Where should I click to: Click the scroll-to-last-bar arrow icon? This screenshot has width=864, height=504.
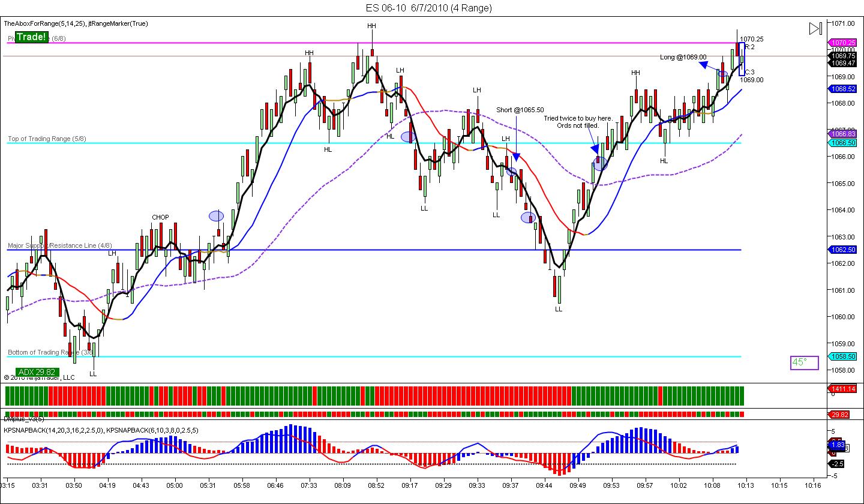[815, 28]
